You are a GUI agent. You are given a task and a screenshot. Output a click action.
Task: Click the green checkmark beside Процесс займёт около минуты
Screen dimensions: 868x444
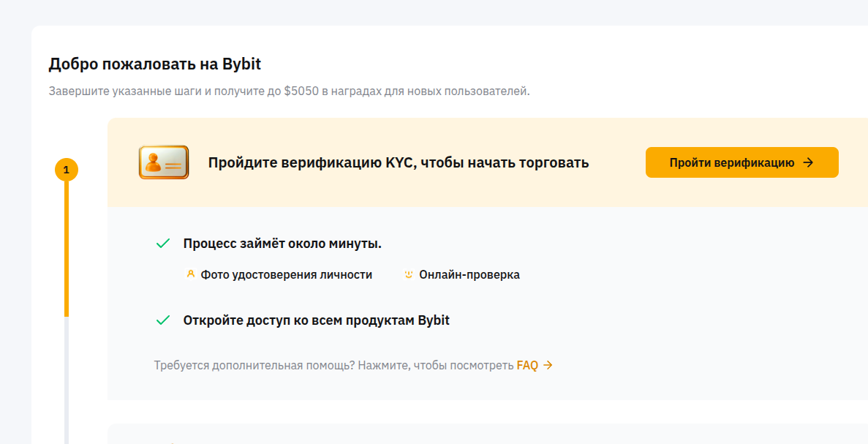click(x=163, y=244)
